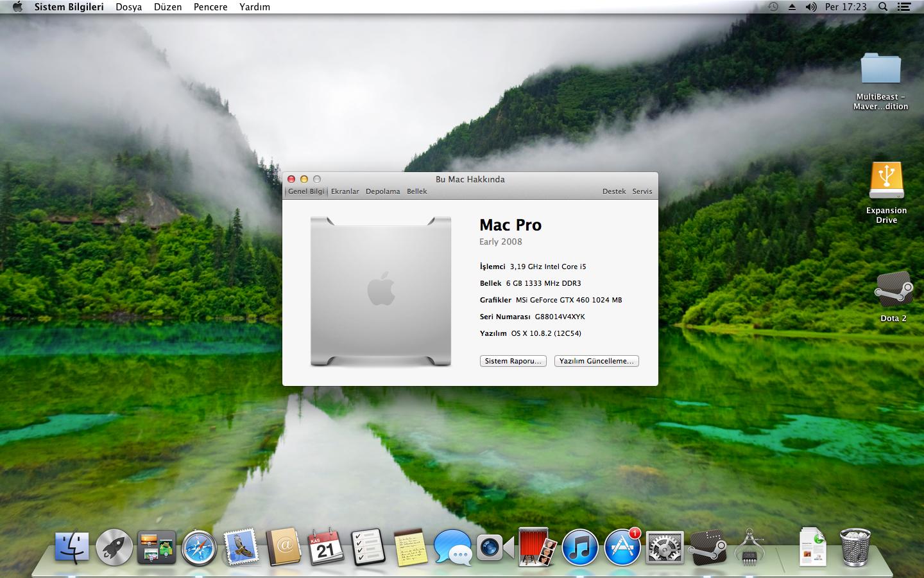The image size is (924, 578).
Task: Open Contacts address book icon
Action: 283,547
